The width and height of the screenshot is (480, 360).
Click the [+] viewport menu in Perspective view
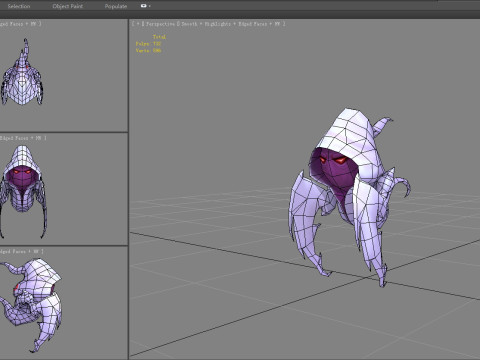point(137,24)
